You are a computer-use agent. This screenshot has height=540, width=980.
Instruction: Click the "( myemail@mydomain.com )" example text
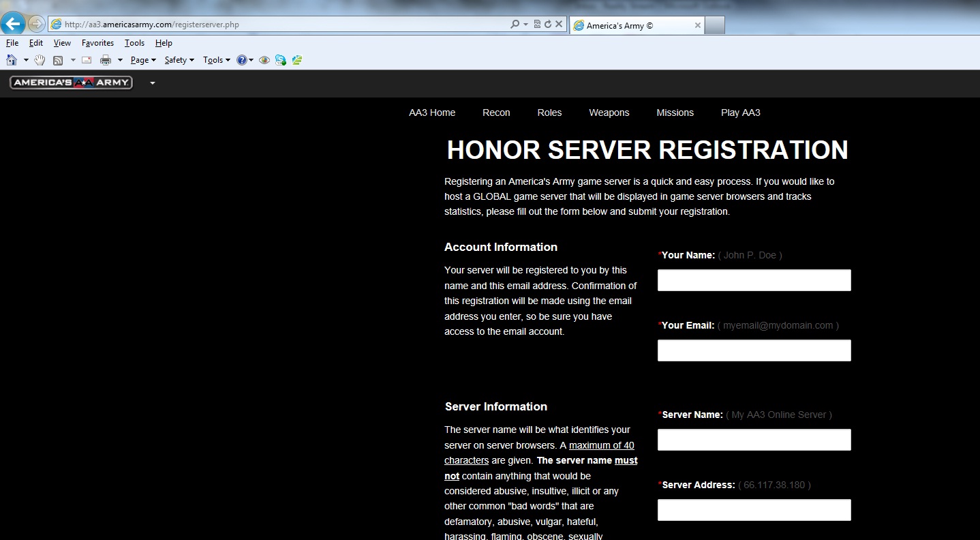pos(778,325)
